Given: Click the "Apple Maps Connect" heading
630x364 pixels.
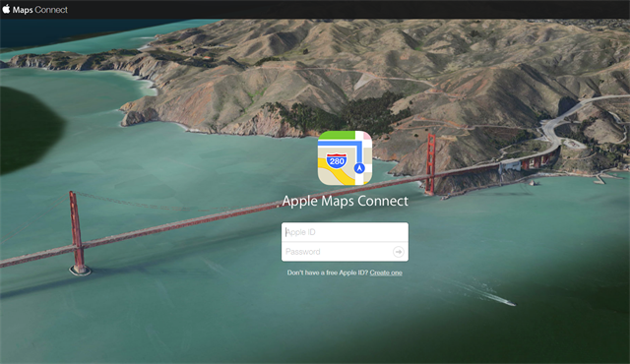Looking at the screenshot, I should tap(345, 201).
